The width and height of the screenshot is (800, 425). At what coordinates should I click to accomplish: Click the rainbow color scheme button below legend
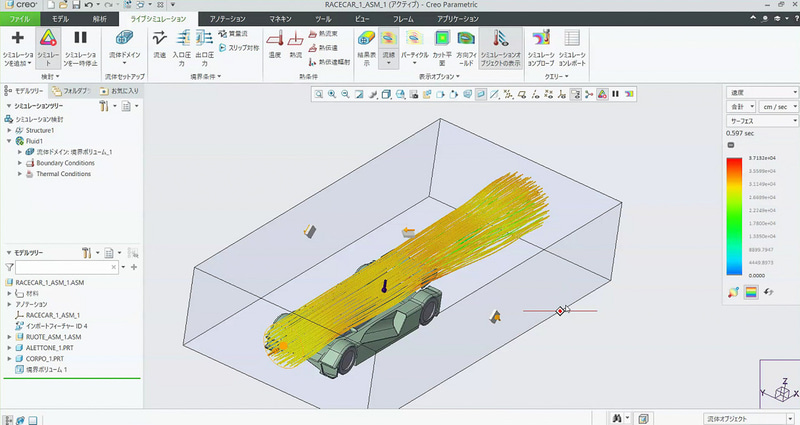[x=751, y=292]
